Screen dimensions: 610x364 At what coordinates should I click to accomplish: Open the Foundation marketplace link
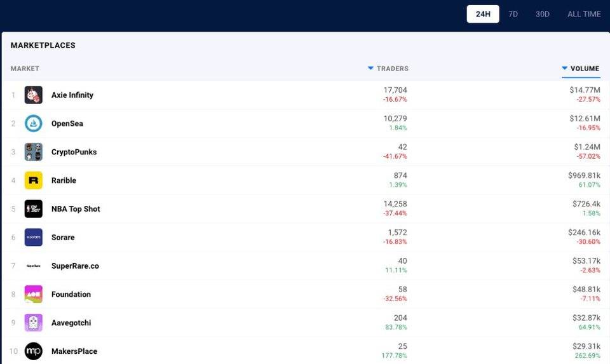[71, 294]
